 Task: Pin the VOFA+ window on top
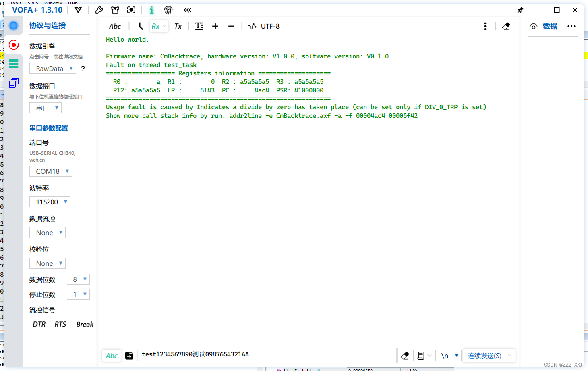click(x=520, y=10)
